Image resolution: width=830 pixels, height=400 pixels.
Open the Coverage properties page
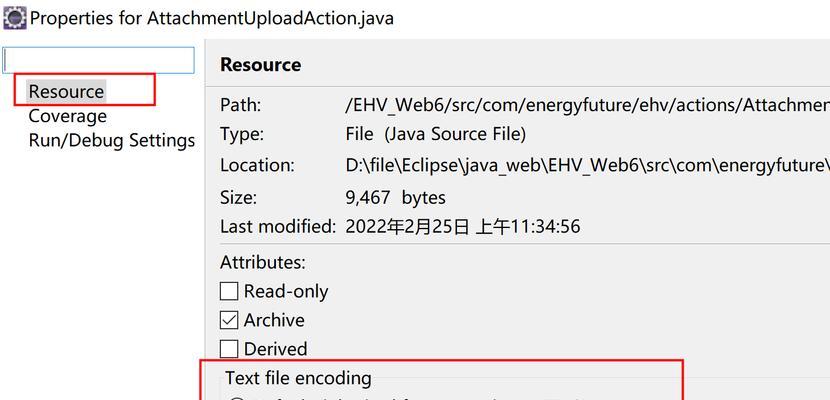[x=67, y=116]
